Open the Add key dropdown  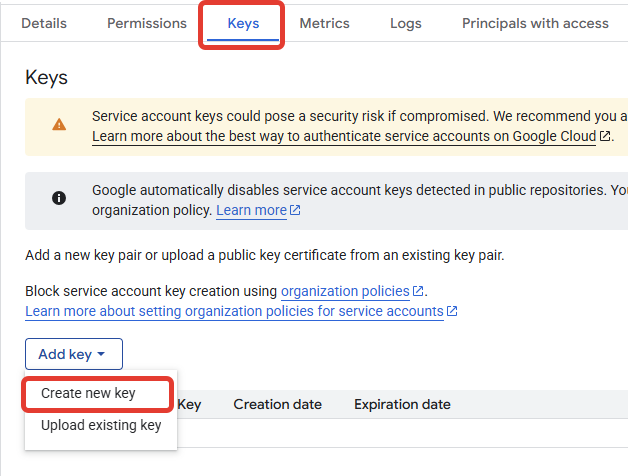tap(74, 354)
